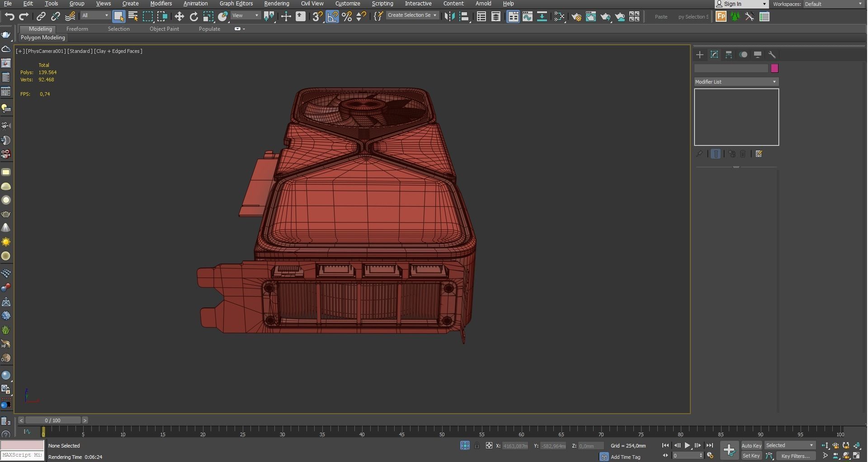
Task: Switch to the Freeform ribbon tab
Action: pyautogui.click(x=77, y=29)
